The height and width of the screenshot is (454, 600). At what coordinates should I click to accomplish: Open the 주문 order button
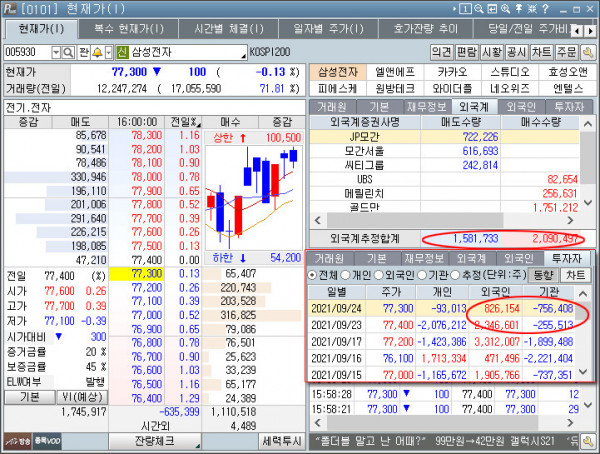click(567, 52)
